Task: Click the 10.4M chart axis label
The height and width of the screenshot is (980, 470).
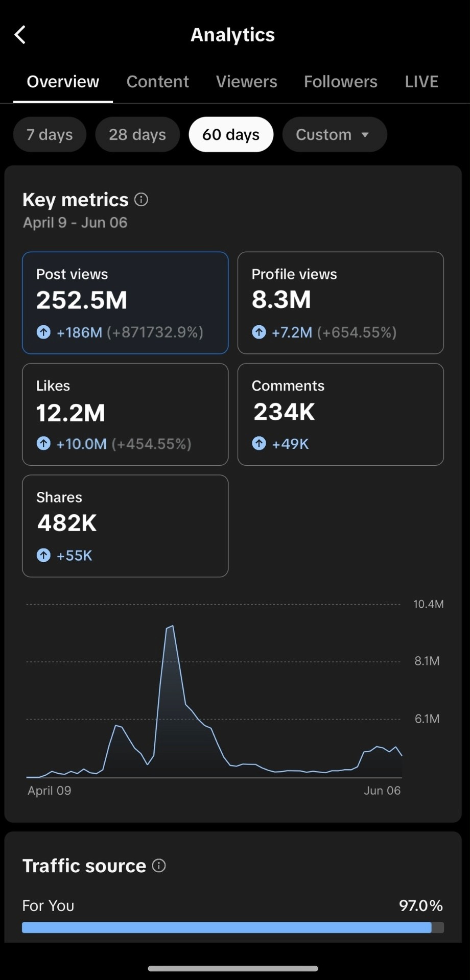Action: (428, 604)
